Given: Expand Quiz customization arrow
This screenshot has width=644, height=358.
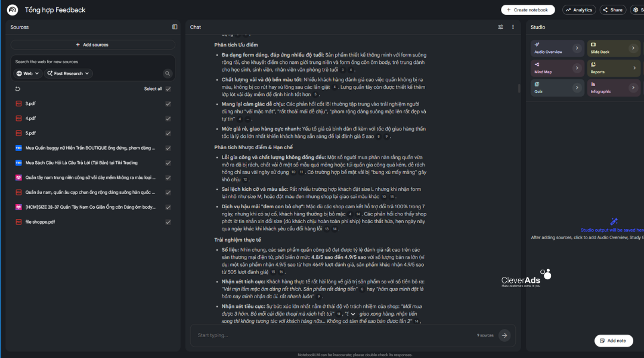Looking at the screenshot, I should point(577,88).
